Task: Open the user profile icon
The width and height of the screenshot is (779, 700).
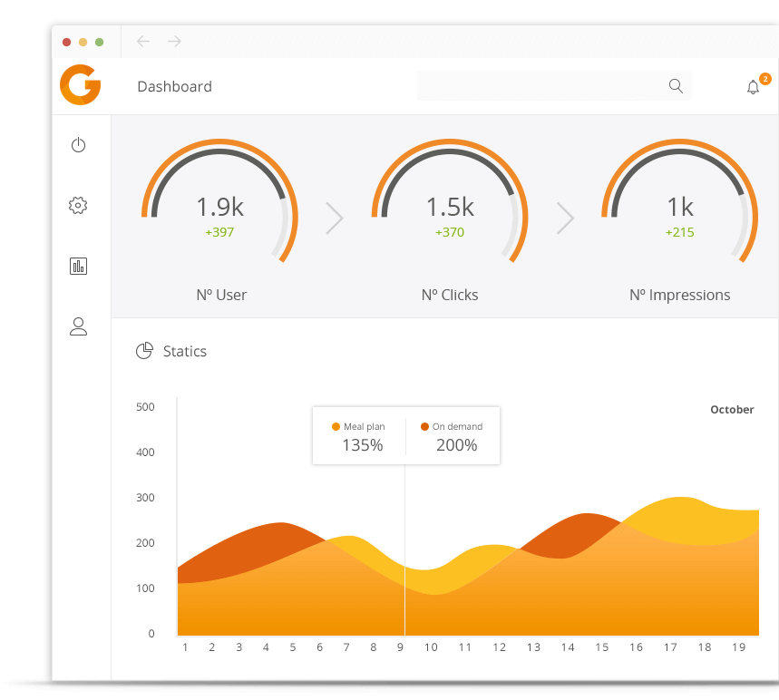Action: [78, 326]
